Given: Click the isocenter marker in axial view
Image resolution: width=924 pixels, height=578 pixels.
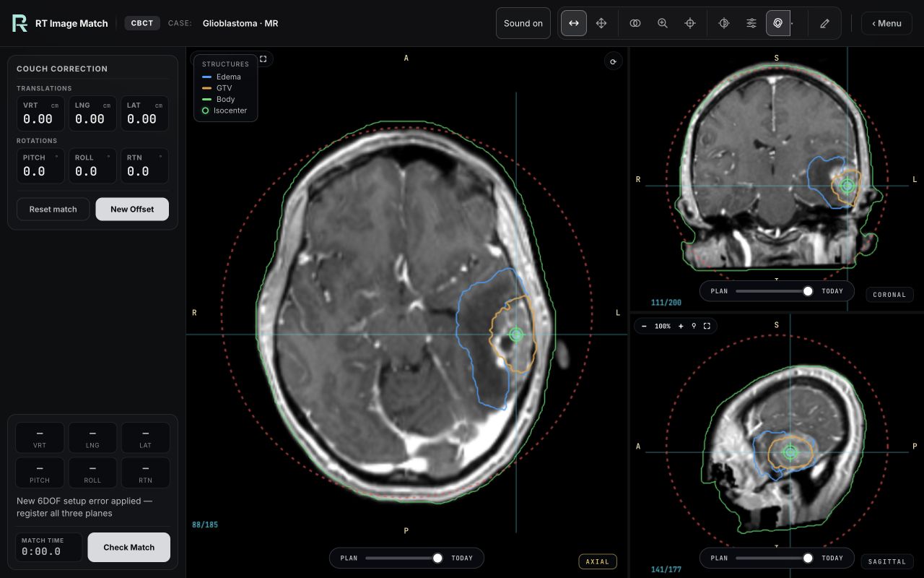Looking at the screenshot, I should 515,335.
